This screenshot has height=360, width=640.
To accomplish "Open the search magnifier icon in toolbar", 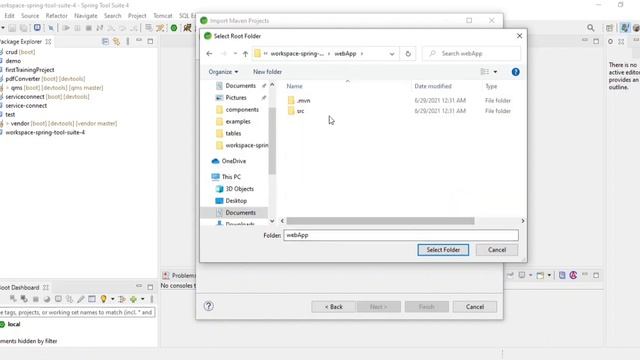I will pos(591,28).
